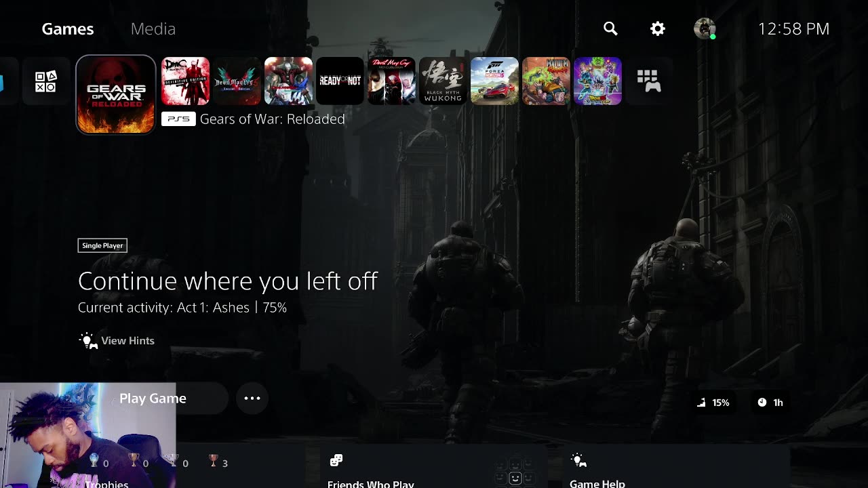Switch to the Games tab
The height and width of the screenshot is (488, 868).
click(x=68, y=28)
